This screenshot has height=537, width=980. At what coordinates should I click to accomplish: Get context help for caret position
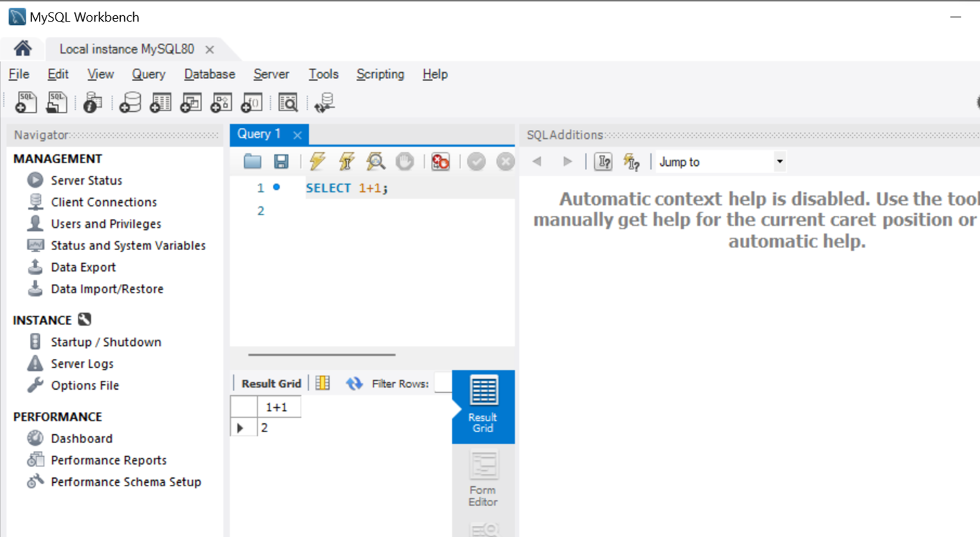(603, 161)
